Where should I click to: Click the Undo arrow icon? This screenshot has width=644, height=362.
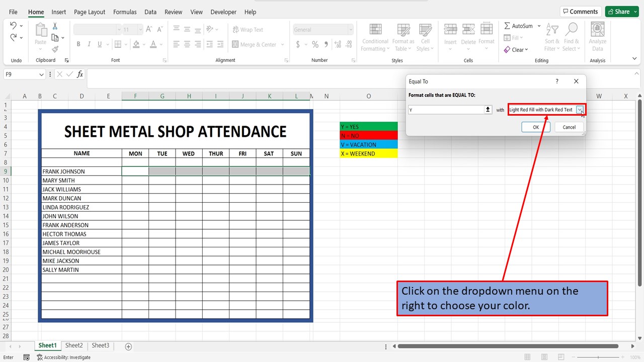[x=13, y=26]
